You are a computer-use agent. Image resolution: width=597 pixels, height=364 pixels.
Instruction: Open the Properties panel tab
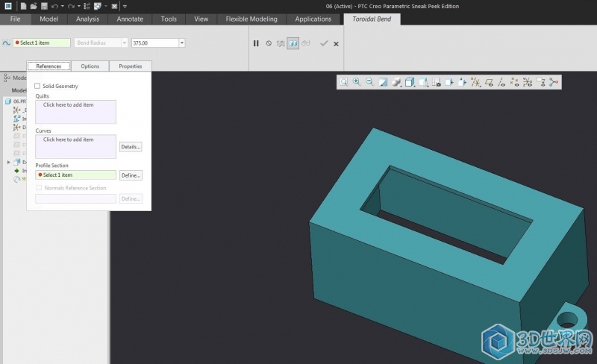130,66
